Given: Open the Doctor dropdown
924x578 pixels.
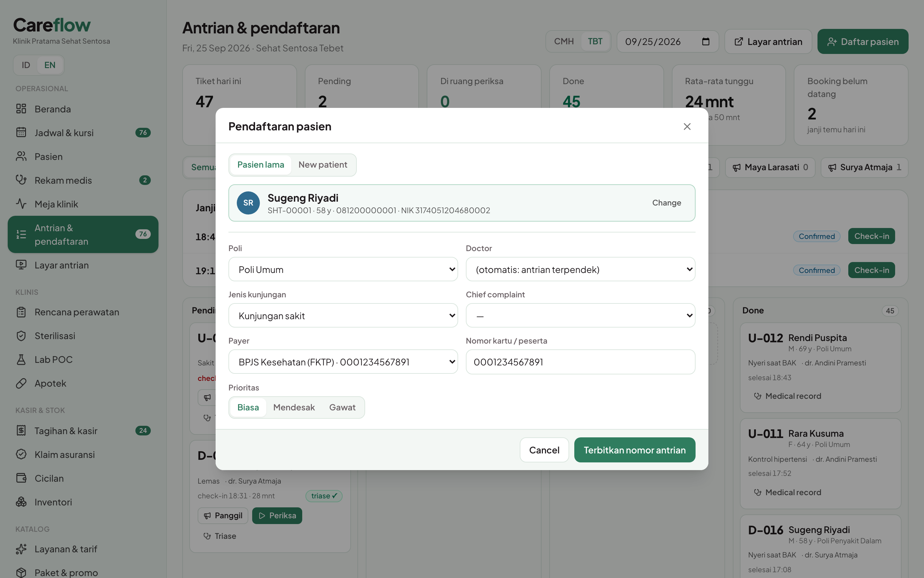Looking at the screenshot, I should point(580,269).
